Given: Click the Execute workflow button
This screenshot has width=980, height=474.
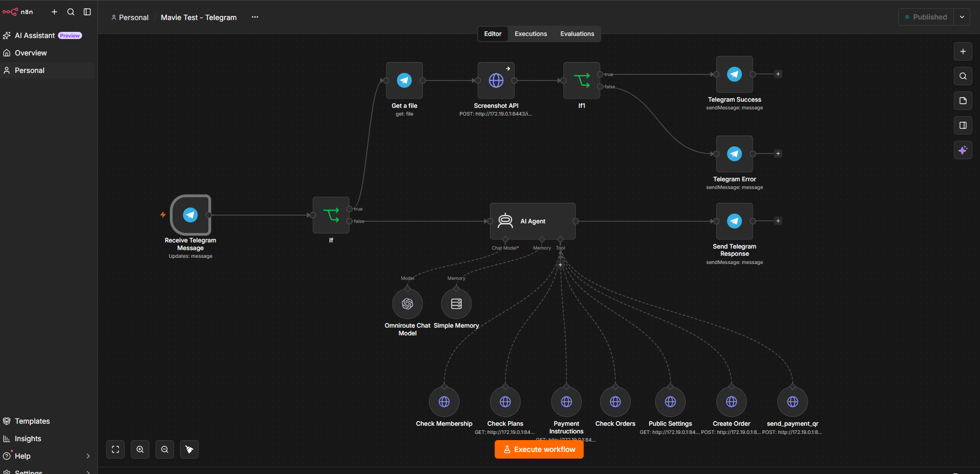Looking at the screenshot, I should pos(539,449).
